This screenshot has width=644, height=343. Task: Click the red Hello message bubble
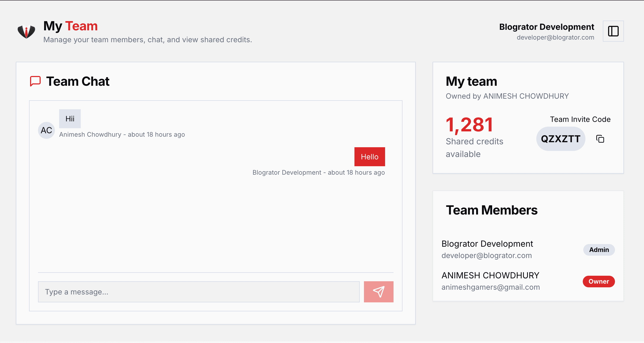(x=370, y=157)
